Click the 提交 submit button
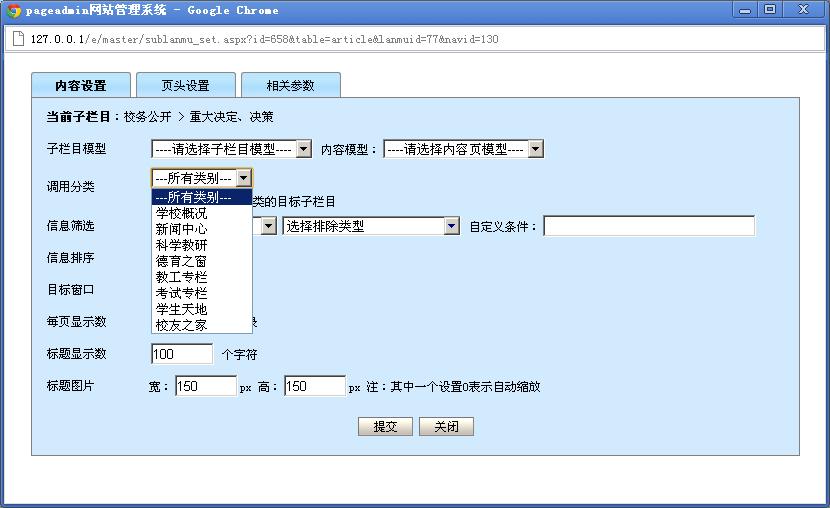Screen dimensions: 830x508 click(385, 427)
